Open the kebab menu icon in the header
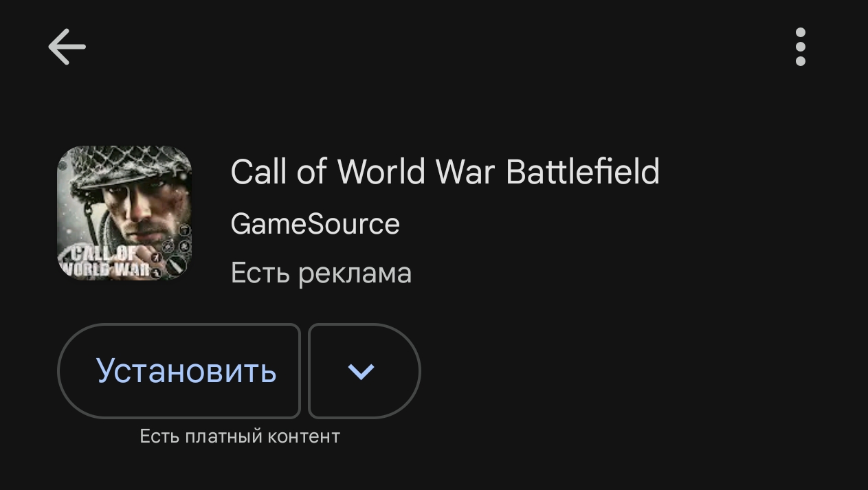The height and width of the screenshot is (490, 868). [x=800, y=47]
